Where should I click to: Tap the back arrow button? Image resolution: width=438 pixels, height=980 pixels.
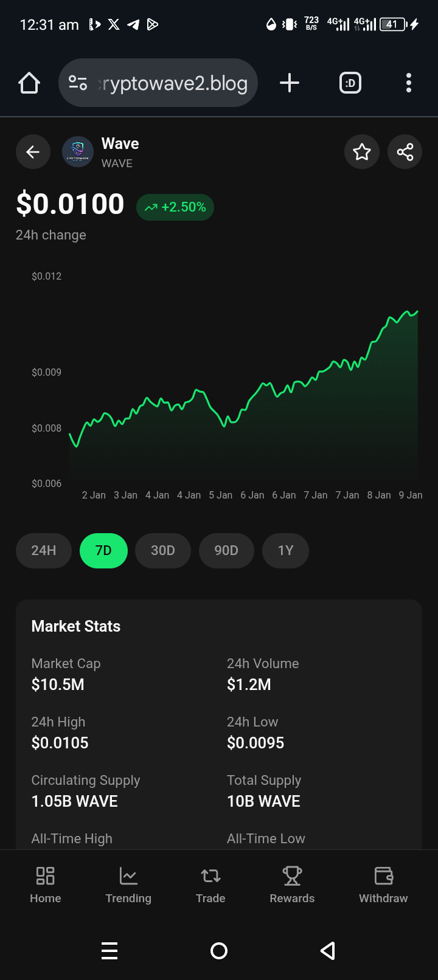[x=33, y=152]
